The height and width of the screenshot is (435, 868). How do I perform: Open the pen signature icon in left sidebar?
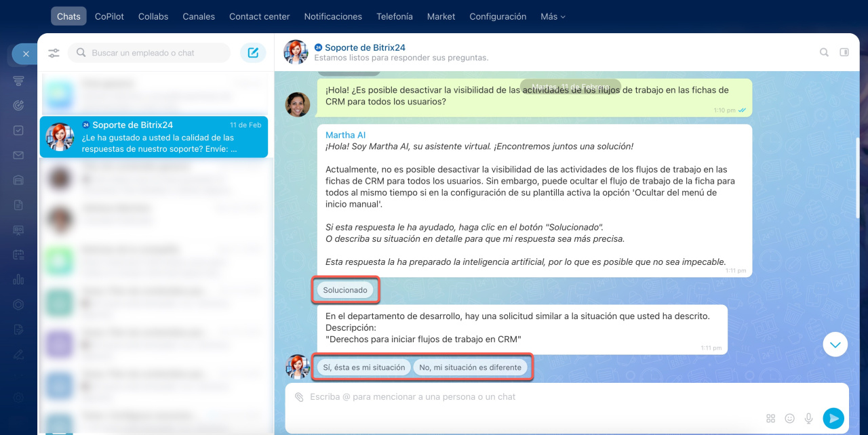[18, 354]
